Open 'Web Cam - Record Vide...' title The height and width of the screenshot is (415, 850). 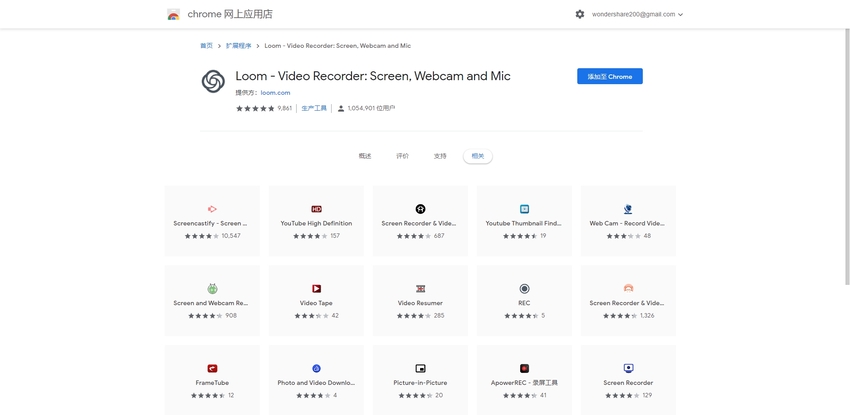point(627,223)
